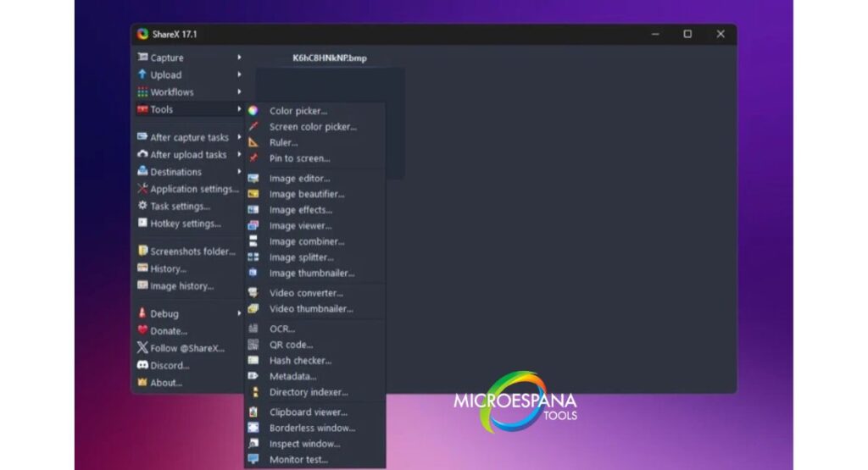Expand the After capture tasks arrow
The image size is (868, 470).
coord(239,136)
